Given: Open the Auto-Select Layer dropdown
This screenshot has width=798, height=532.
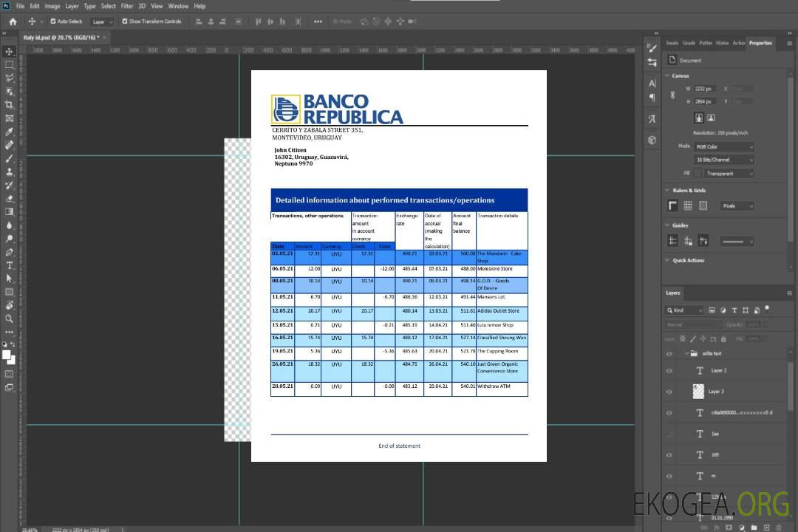Looking at the screenshot, I should pos(102,21).
